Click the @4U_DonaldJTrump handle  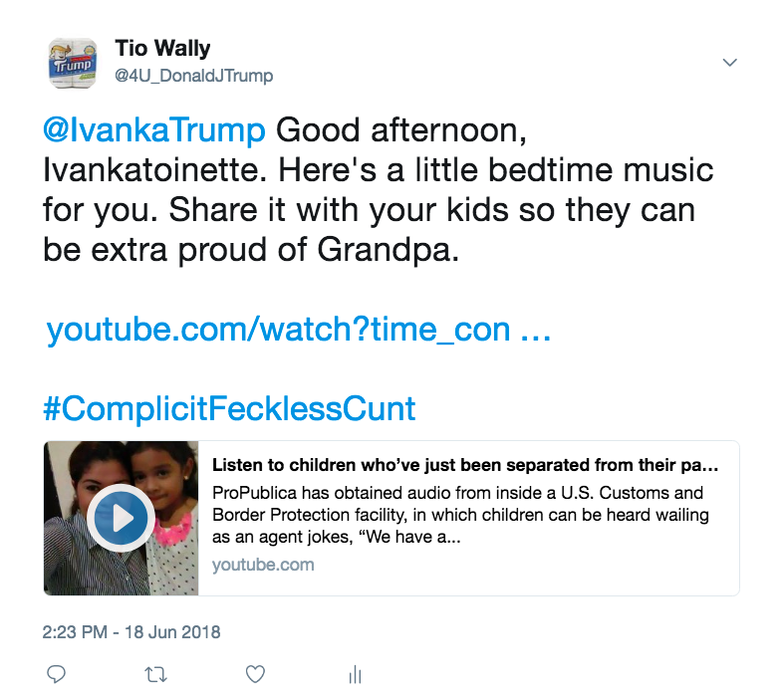pos(193,76)
